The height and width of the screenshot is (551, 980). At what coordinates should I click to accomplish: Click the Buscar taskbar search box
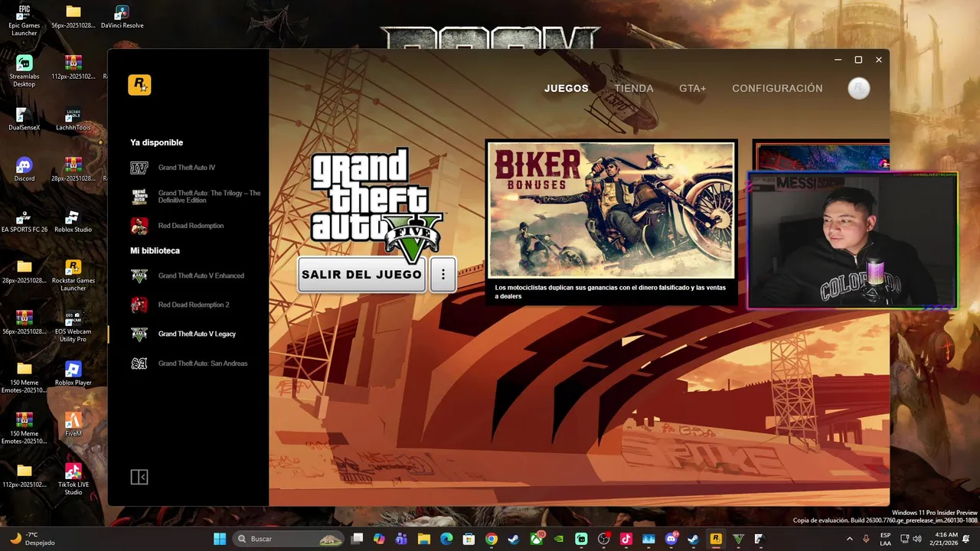(288, 539)
